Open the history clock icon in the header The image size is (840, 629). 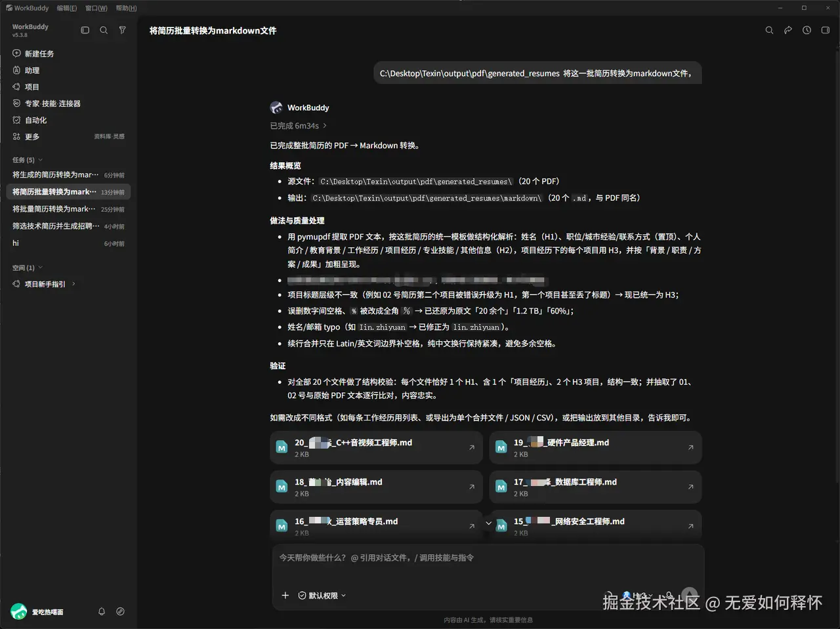click(807, 30)
